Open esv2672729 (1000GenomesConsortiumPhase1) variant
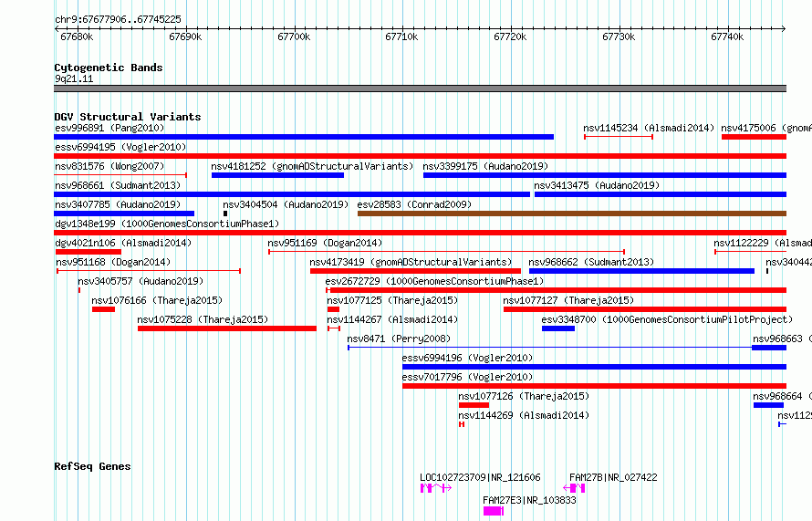Viewport: 812px width, 521px height. 434,281
